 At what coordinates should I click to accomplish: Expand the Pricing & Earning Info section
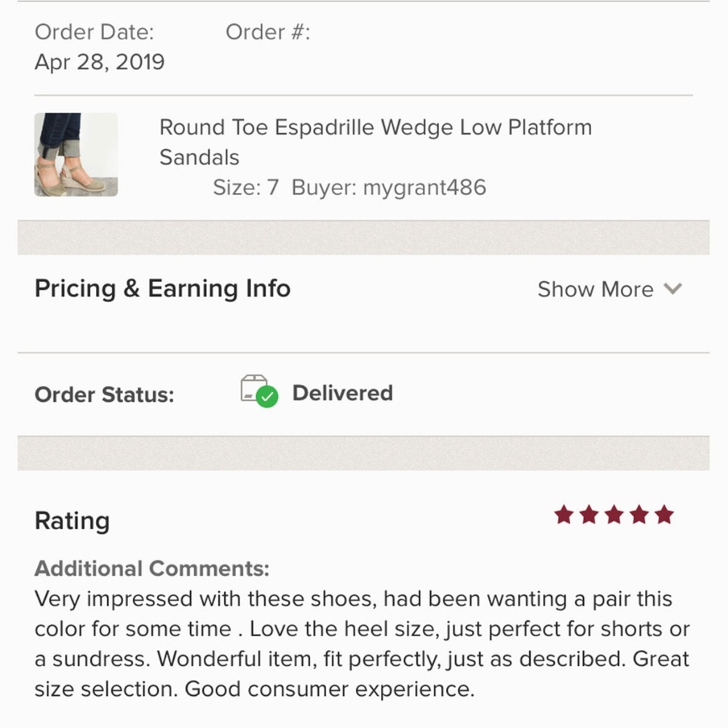[162, 288]
